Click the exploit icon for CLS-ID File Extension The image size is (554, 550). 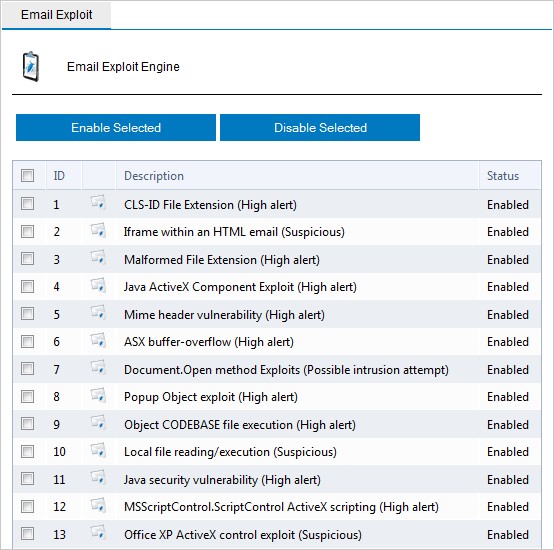(98, 202)
